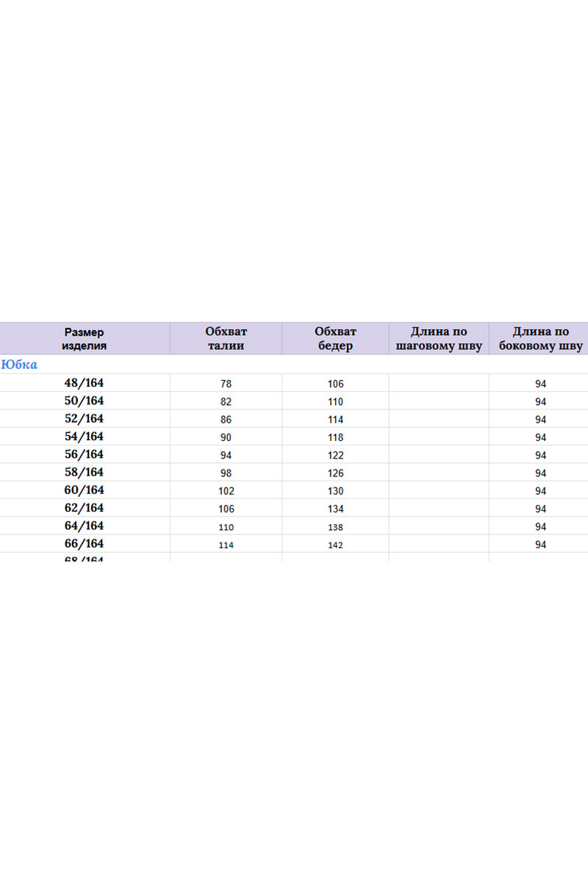Select the blue 'Юбка' section label
This screenshot has width=588, height=882.
(x=20, y=365)
